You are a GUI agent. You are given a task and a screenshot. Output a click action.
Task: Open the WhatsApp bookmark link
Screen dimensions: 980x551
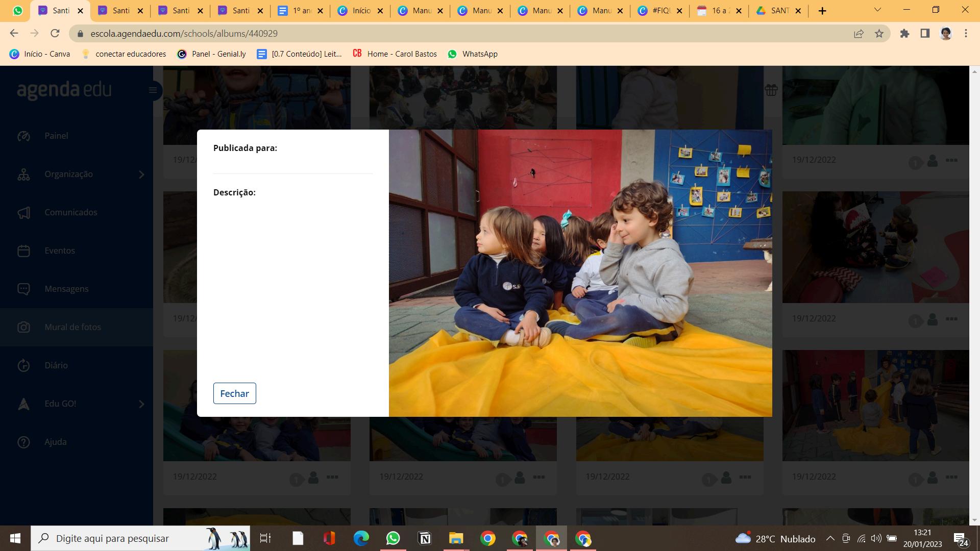tap(472, 54)
